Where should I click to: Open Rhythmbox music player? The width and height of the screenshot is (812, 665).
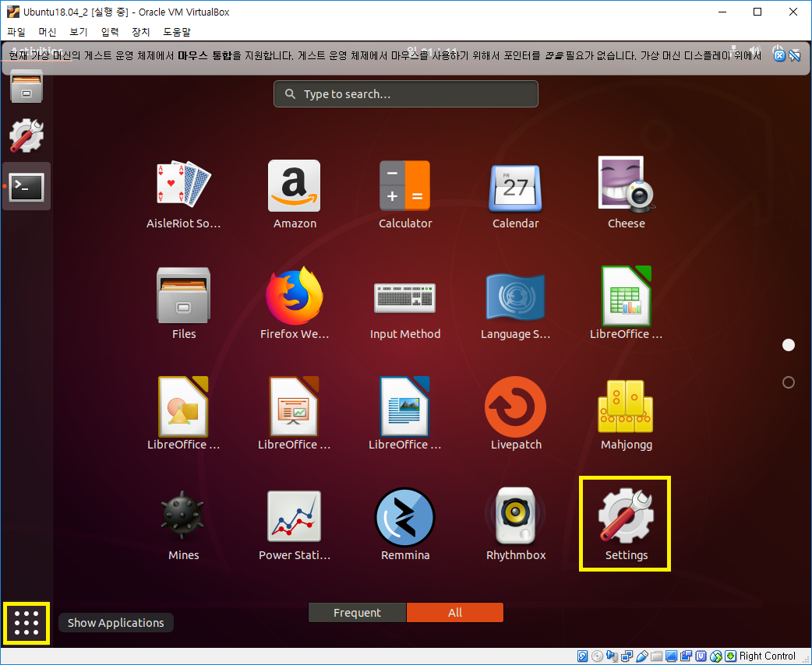[515, 526]
